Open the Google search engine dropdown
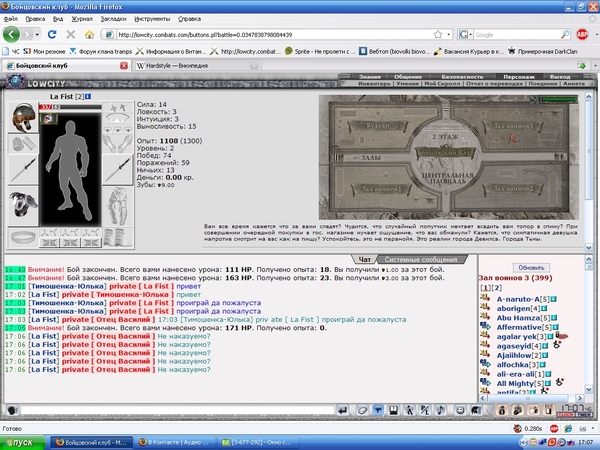The width and height of the screenshot is (600, 450). [471, 34]
